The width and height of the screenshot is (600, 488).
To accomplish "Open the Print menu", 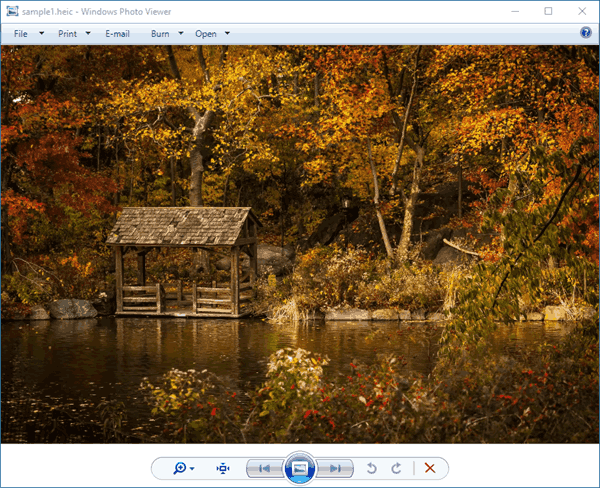I will coord(67,34).
